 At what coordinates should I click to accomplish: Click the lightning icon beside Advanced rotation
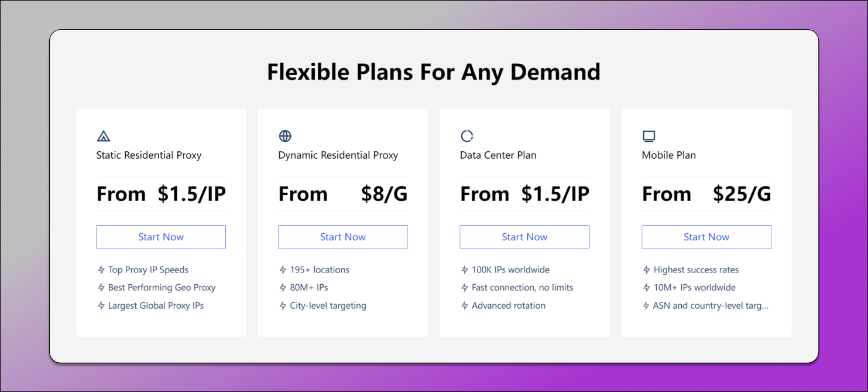(465, 306)
